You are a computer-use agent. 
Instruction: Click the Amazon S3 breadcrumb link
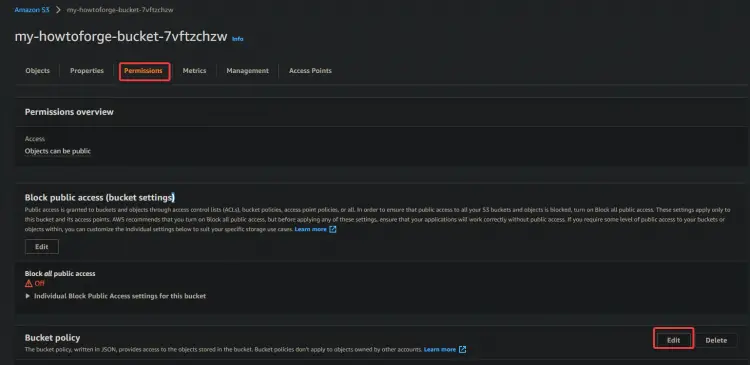[32, 10]
